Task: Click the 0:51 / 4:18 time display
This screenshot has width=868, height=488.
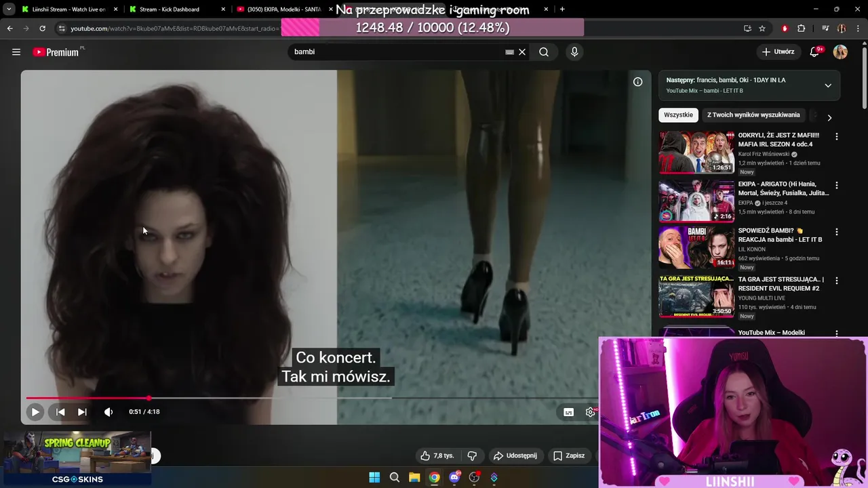Action: (x=144, y=411)
